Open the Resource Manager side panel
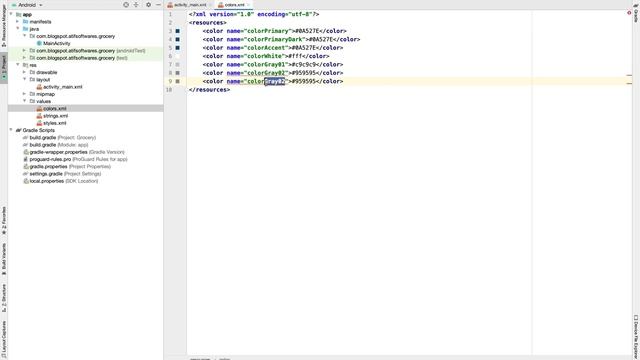The width and height of the screenshot is (640, 360). (4, 26)
